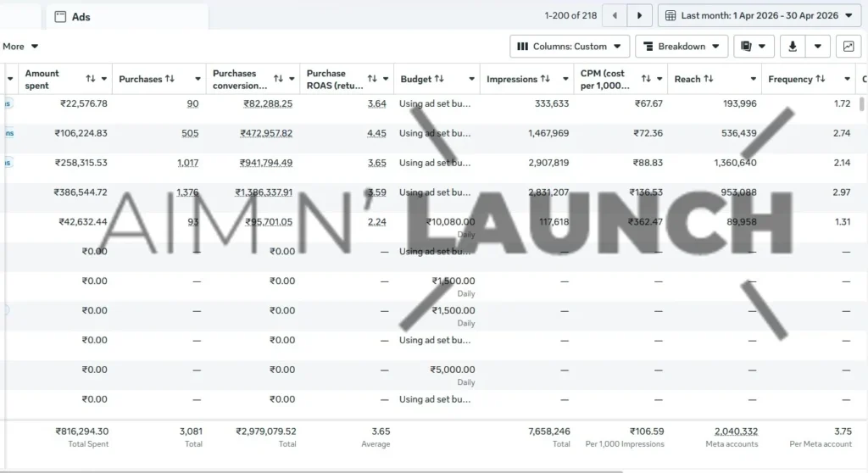Sort by Reach arrows icon

(709, 79)
